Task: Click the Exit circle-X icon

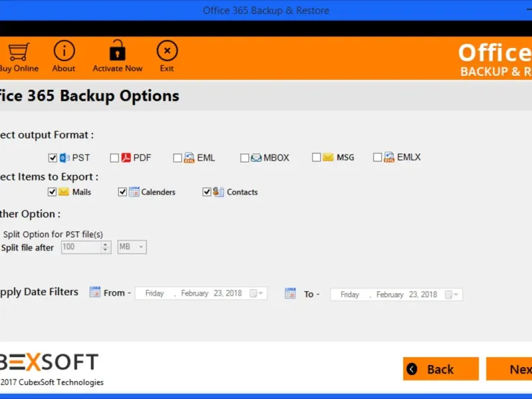Action: pyautogui.click(x=167, y=51)
